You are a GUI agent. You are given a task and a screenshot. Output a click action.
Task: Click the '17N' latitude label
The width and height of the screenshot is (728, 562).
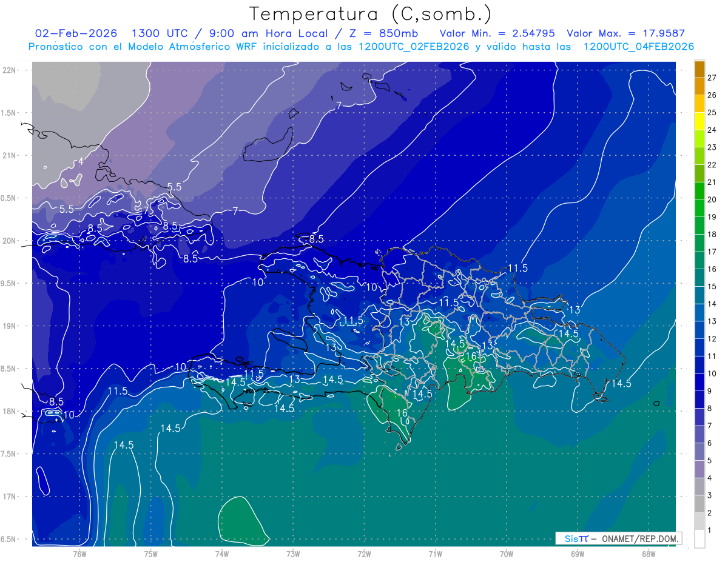[x=9, y=497]
